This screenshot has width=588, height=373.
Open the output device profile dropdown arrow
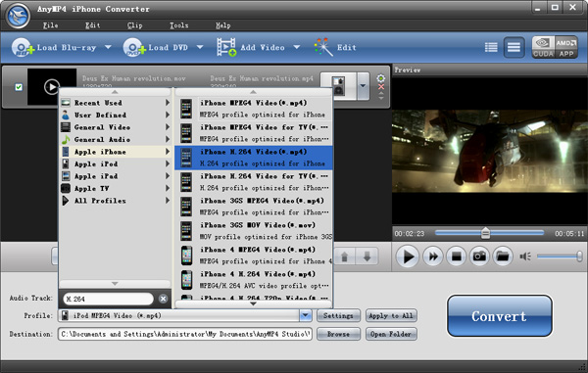tap(363, 86)
